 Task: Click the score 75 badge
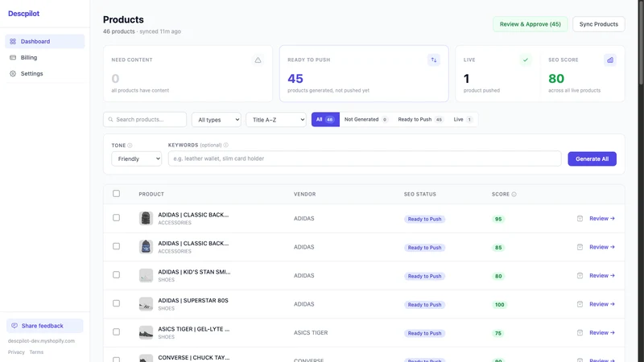tap(498, 333)
